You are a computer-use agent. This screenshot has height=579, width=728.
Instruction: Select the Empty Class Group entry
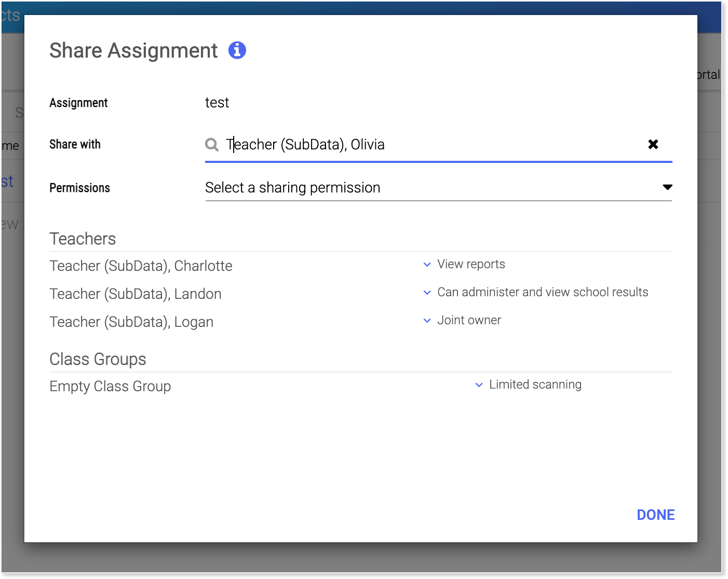click(x=110, y=387)
